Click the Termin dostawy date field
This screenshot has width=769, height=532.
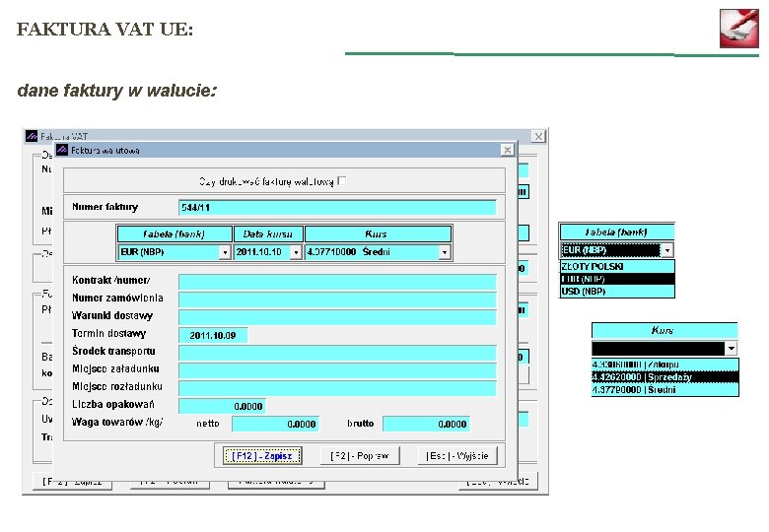[x=213, y=336]
